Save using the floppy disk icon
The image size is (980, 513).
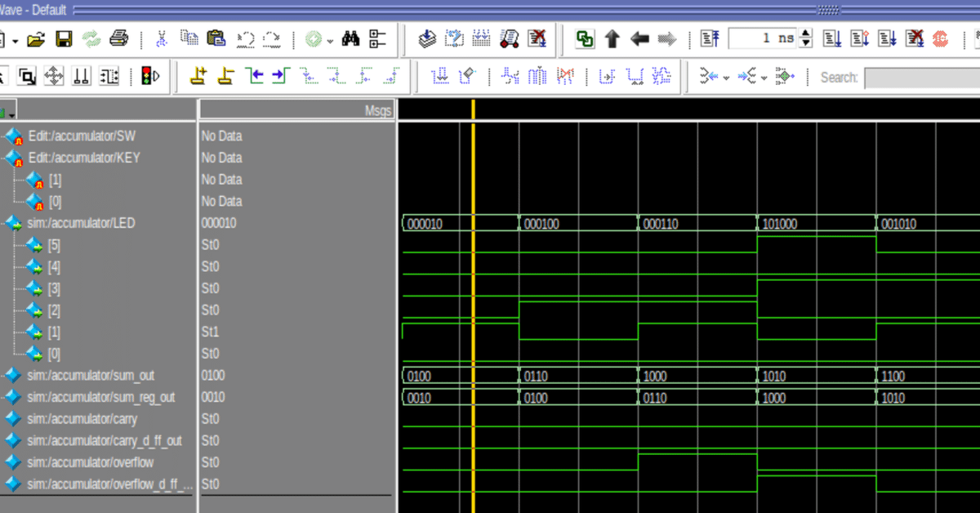pos(64,39)
